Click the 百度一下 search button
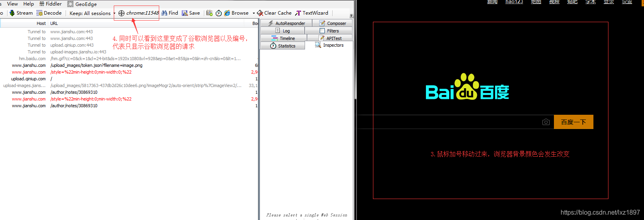This screenshot has width=644, height=220. tap(574, 122)
